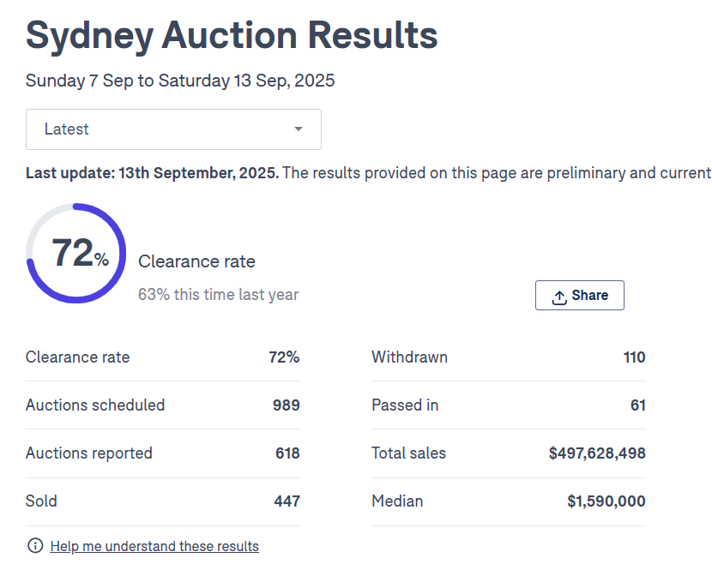Click the Sold count of 447
Image resolution: width=712 pixels, height=588 pixels.
(x=287, y=501)
